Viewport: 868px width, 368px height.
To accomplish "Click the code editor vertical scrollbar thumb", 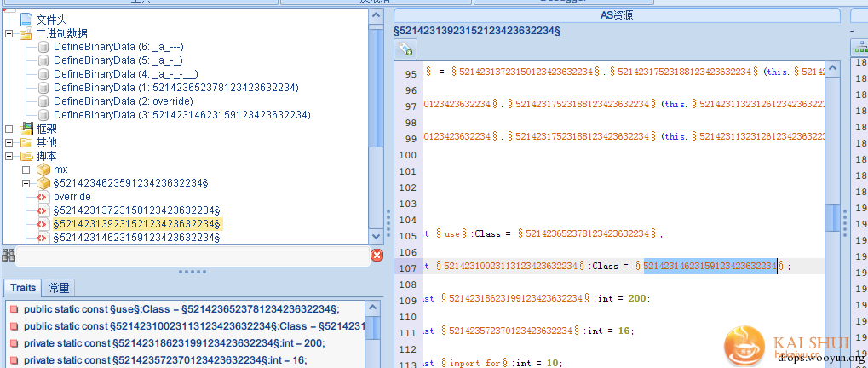I will coord(832,218).
